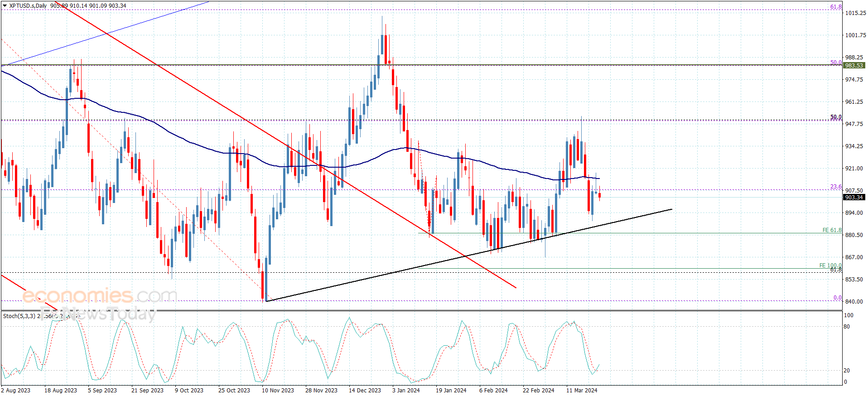Click the current price tag 903.34

point(854,198)
